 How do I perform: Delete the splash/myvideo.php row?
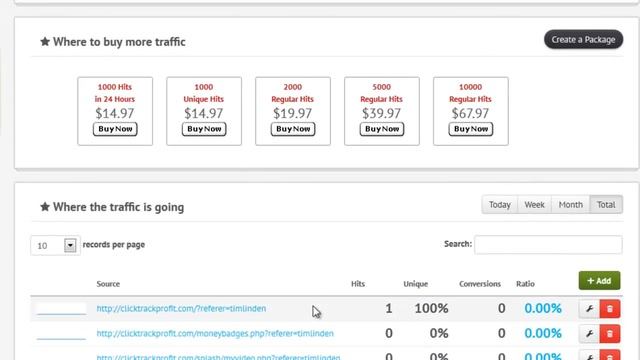610,355
